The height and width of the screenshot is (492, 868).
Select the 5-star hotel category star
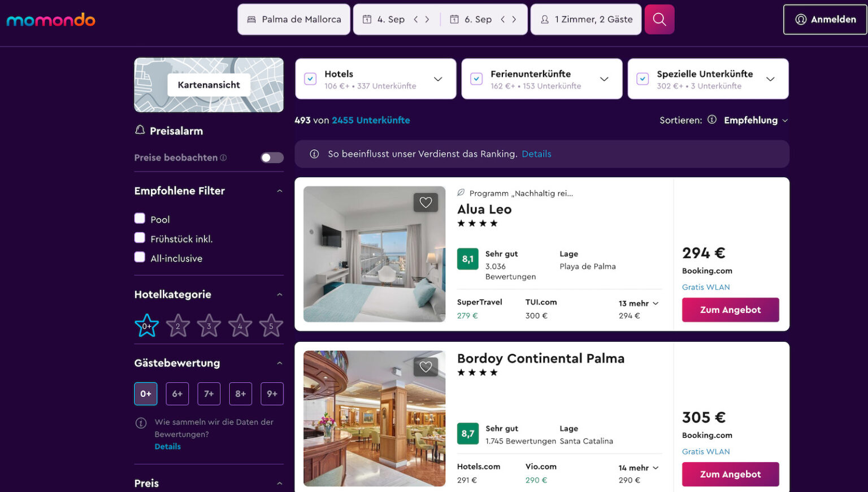click(271, 326)
